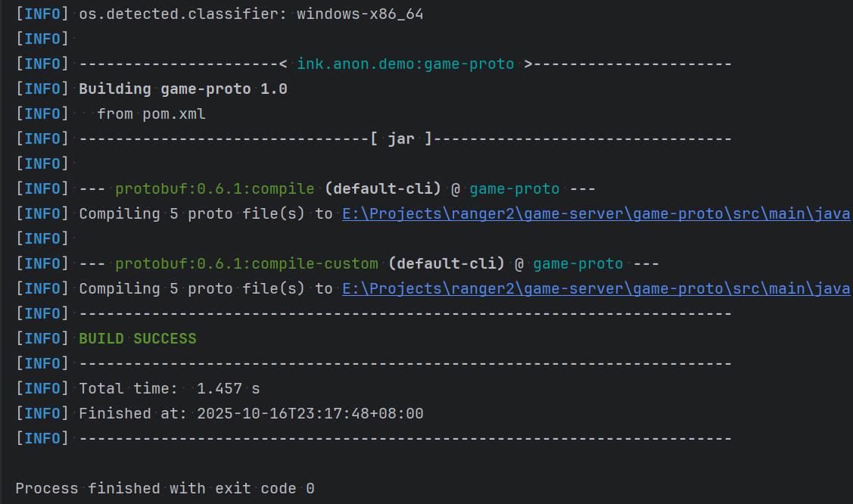The image size is (853, 504).
Task: Click 'game-proto' after '@' on the compile-custom line
Action: (x=577, y=263)
